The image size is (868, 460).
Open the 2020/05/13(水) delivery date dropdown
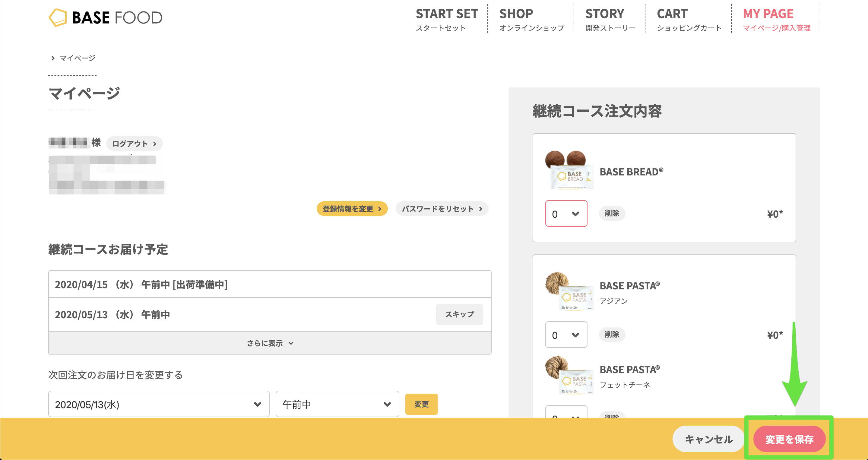pos(159,404)
